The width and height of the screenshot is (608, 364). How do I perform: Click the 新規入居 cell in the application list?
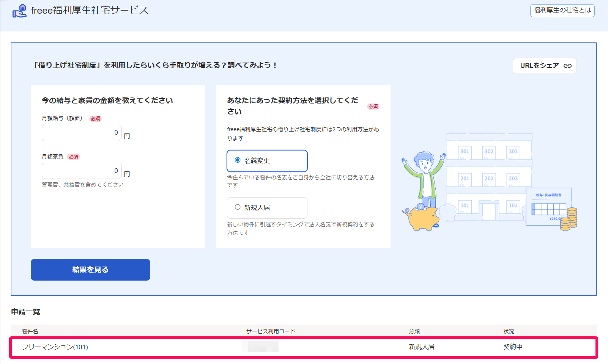click(x=421, y=347)
